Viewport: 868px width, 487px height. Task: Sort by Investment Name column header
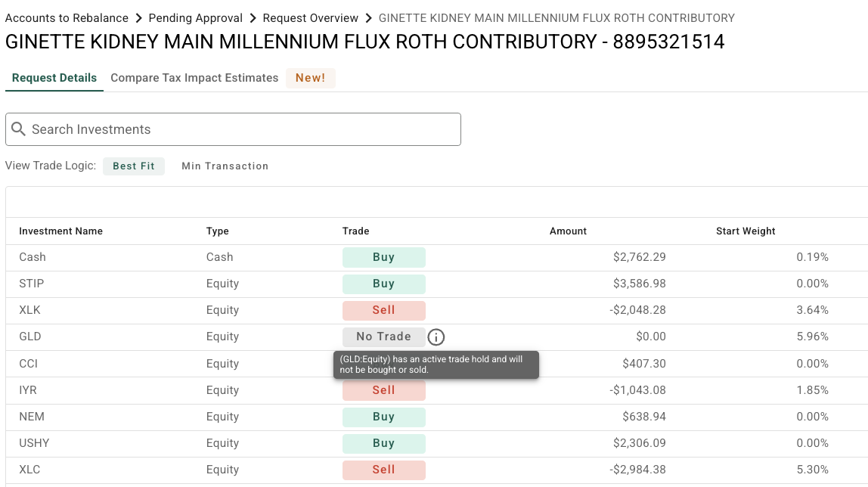(60, 231)
